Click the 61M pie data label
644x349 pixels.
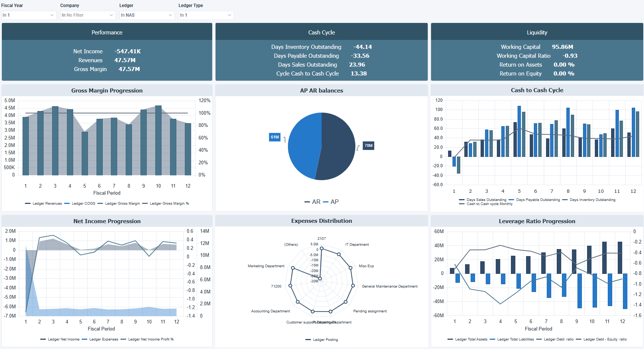pos(275,137)
